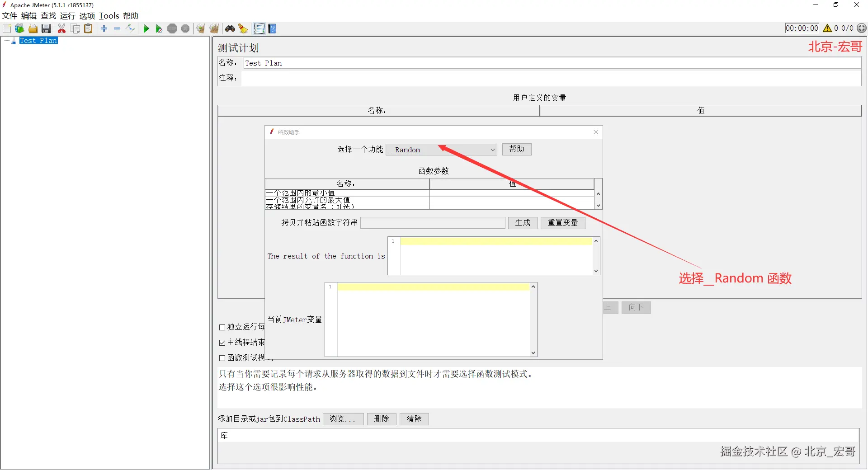Save the test plan with floppy icon
This screenshot has width=868, height=470.
(46, 28)
